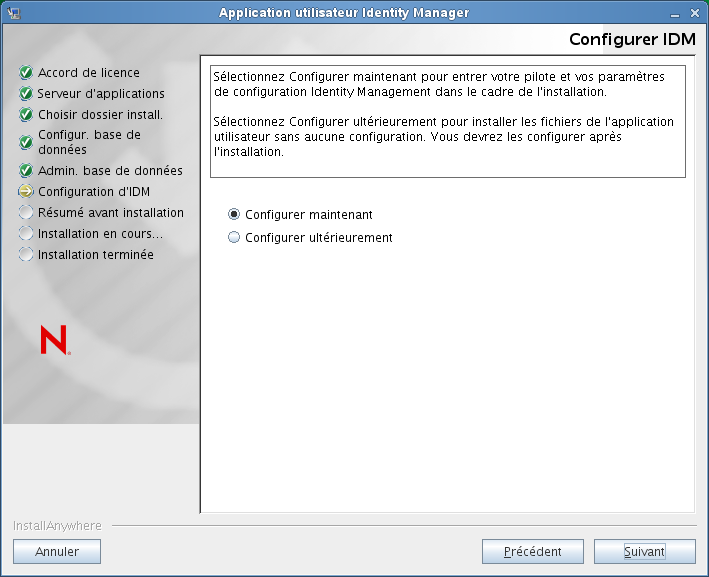Click the red Novell N logo

[55, 340]
